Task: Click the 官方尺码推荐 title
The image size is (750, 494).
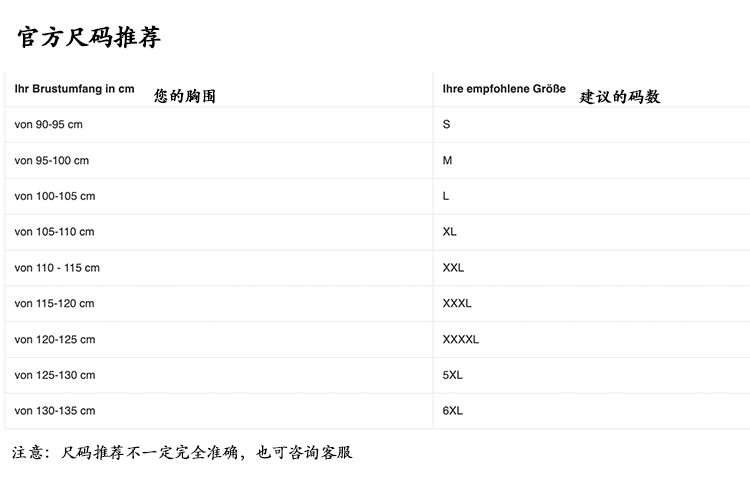Action: pos(89,39)
